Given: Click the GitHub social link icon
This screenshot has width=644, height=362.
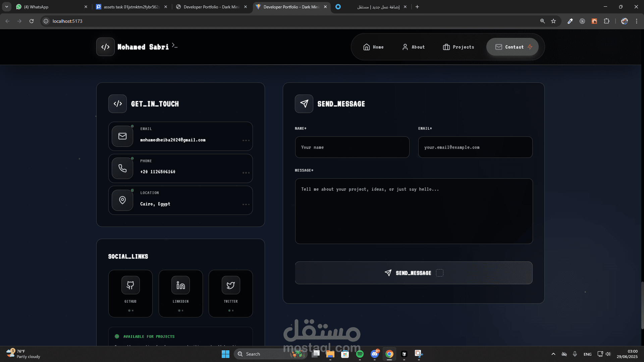Looking at the screenshot, I should (x=130, y=285).
